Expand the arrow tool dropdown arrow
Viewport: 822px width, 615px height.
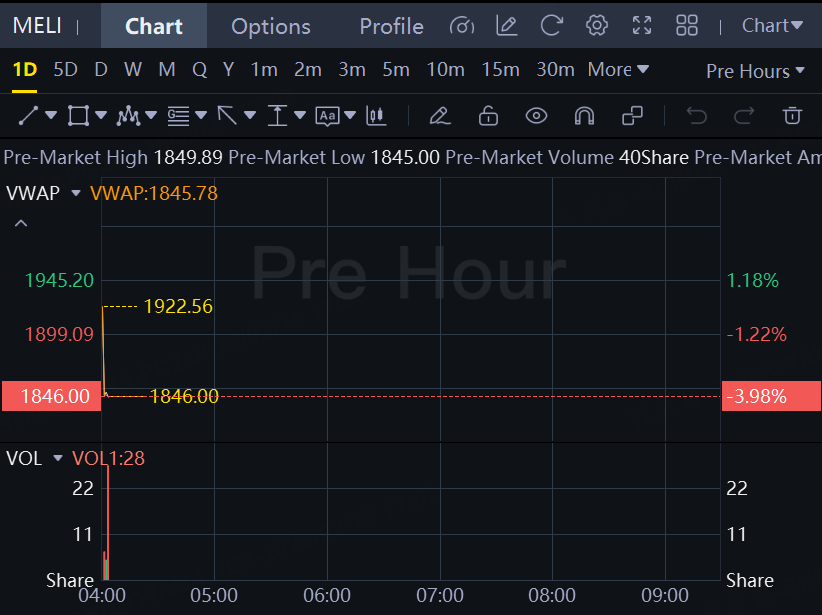250,115
